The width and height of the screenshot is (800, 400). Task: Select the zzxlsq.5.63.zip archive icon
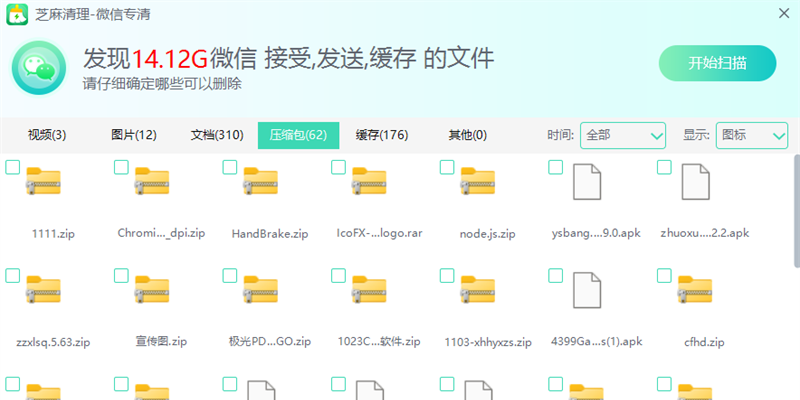click(x=43, y=290)
